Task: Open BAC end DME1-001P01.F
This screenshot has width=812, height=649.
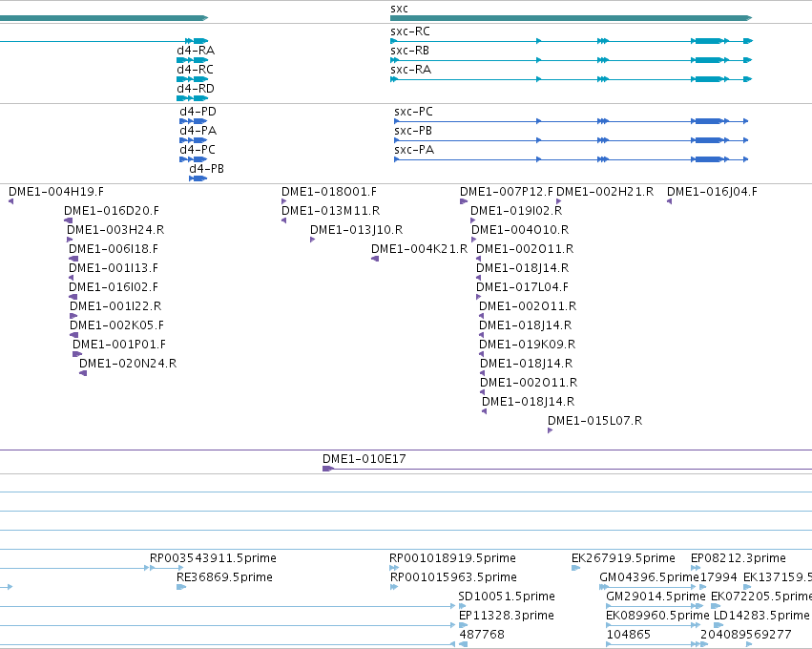Action: pyautogui.click(x=119, y=345)
